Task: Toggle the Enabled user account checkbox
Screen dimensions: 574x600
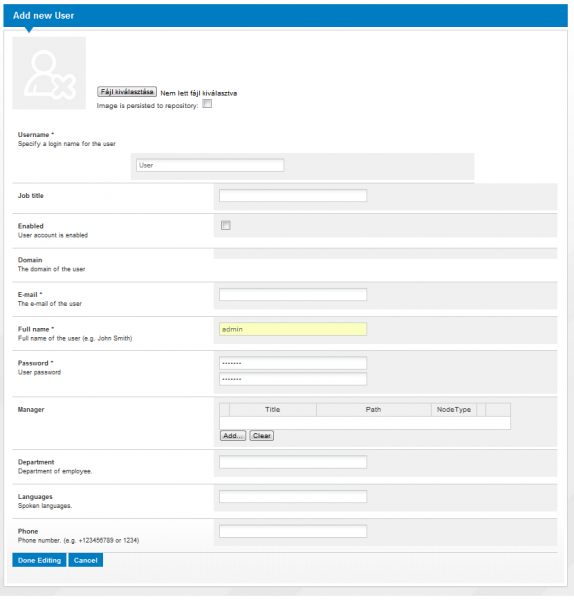Action: tap(226, 225)
